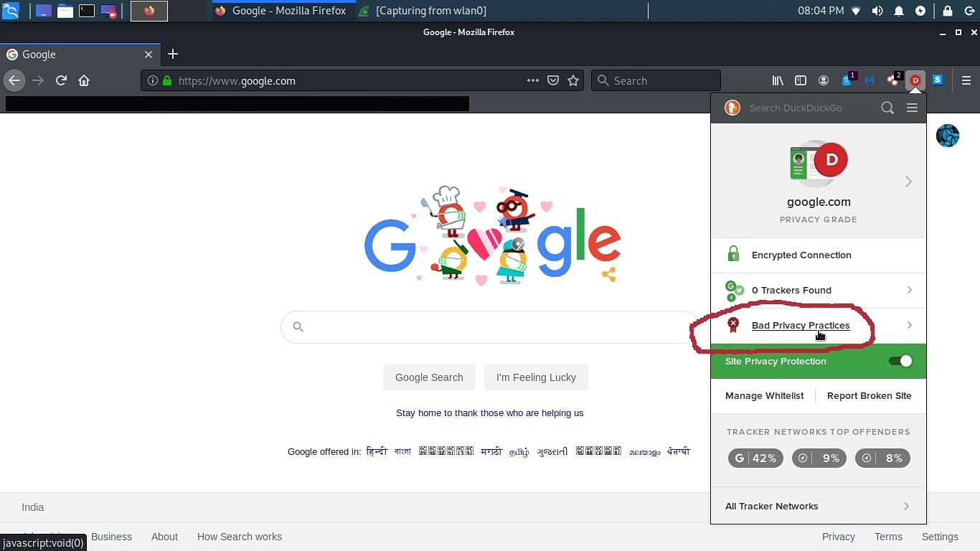Screen dimensions: 980x551
Task: Expand the Bad Privacy Practices section
Action: (x=801, y=325)
